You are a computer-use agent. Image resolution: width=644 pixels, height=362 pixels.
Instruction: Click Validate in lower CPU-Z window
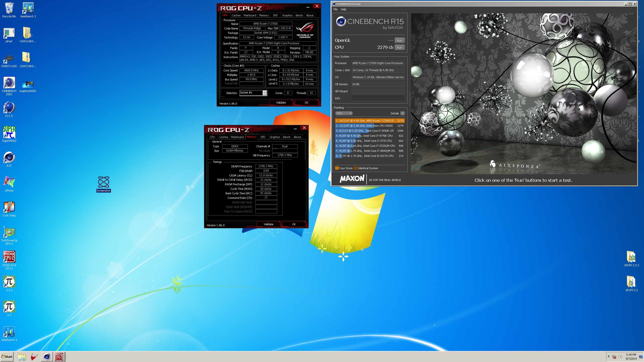(x=268, y=224)
